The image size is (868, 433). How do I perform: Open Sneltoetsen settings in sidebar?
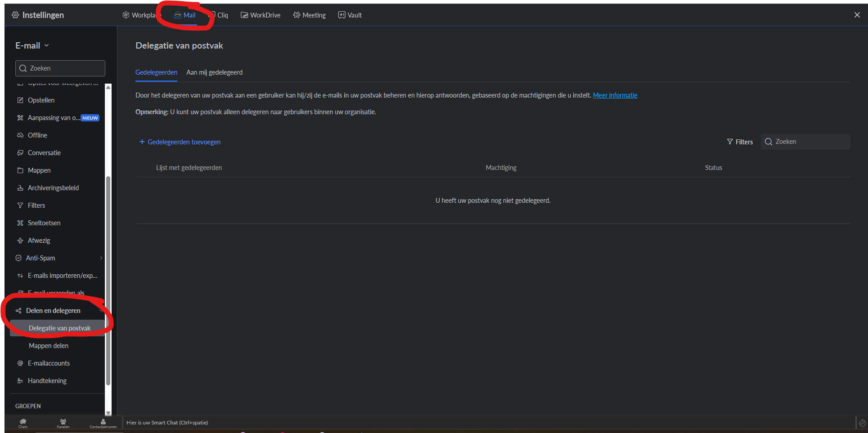point(44,223)
